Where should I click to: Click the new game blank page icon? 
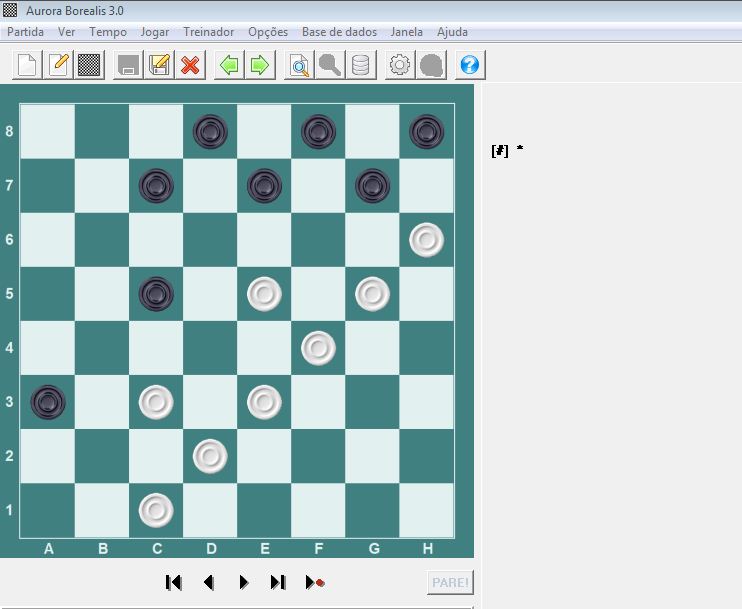click(x=27, y=65)
